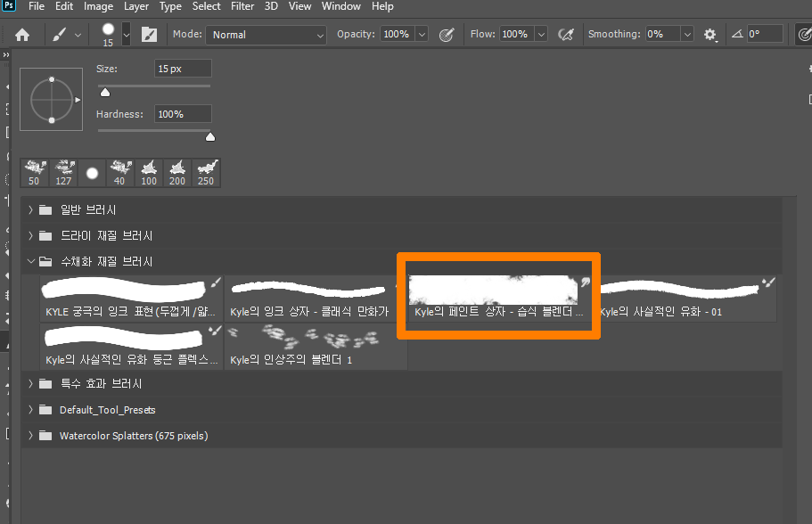Select Kyle의 페인트 상자 - 습식 블렌더 brush
This screenshot has width=812, height=524.
498,299
